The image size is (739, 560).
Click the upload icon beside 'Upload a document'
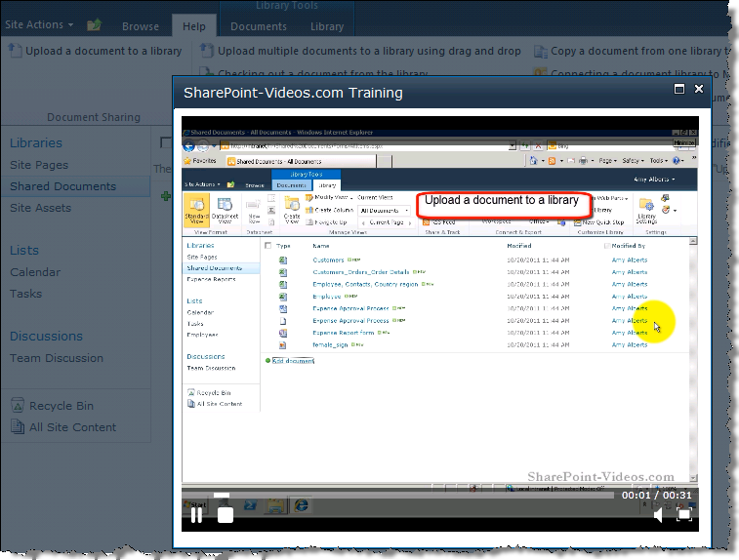click(15, 51)
